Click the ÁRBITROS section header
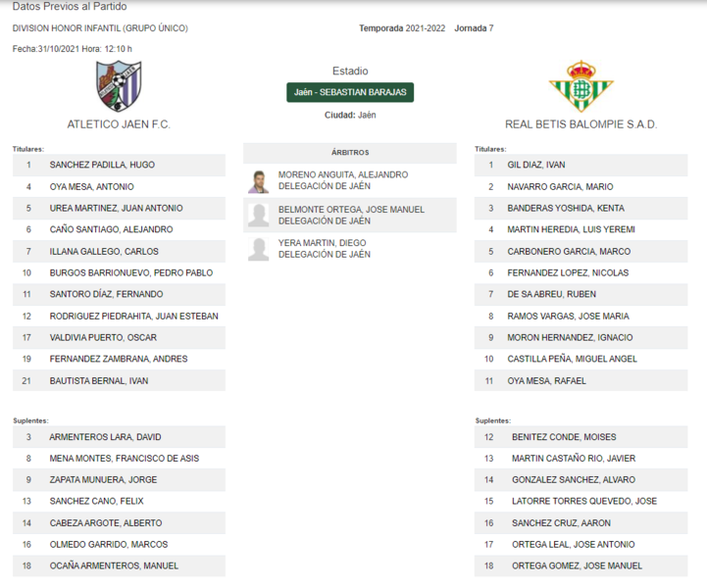The width and height of the screenshot is (707, 588). click(x=350, y=153)
